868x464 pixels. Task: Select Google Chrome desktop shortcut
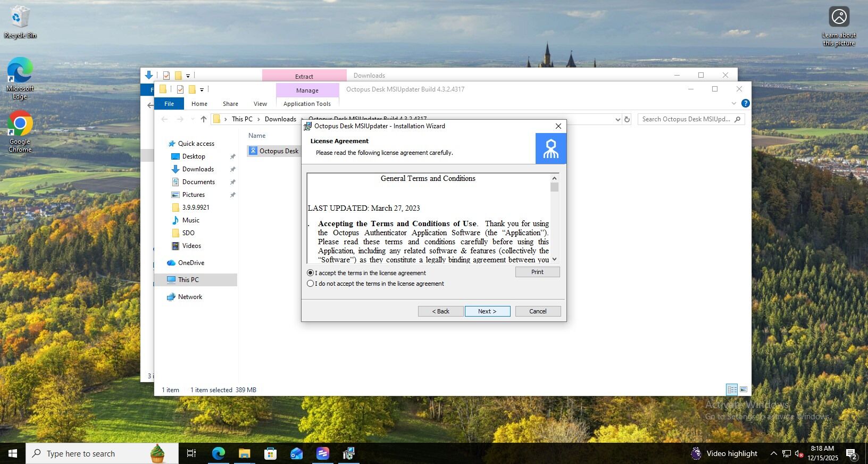pyautogui.click(x=20, y=131)
